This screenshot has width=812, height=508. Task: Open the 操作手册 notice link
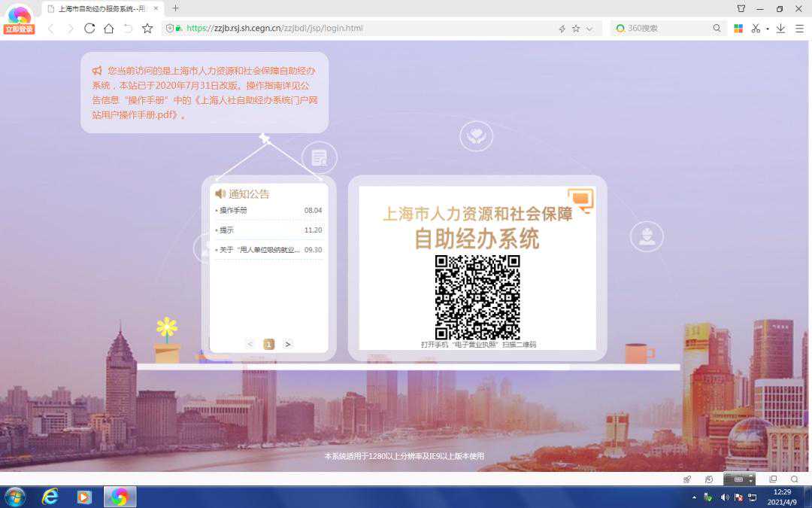coord(233,211)
